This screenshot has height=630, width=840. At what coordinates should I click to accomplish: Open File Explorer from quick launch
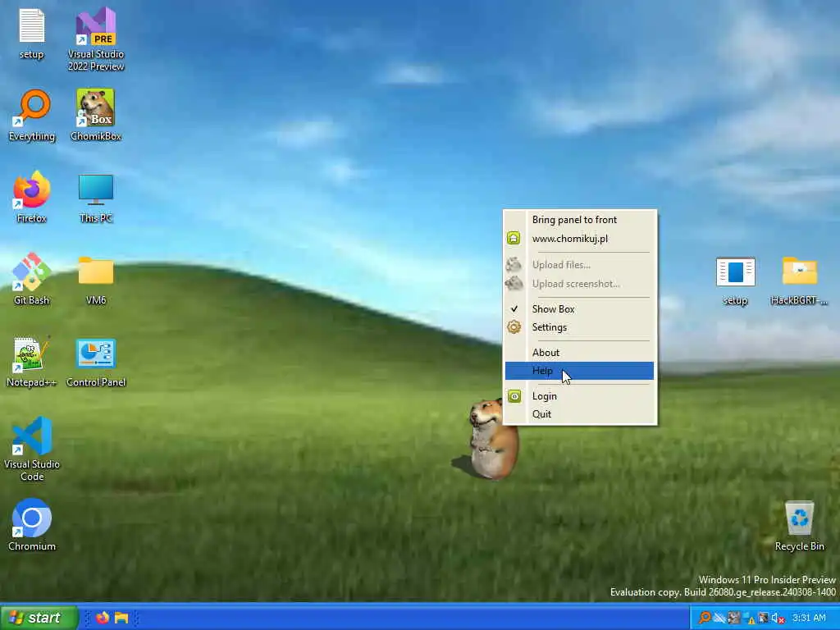121,618
